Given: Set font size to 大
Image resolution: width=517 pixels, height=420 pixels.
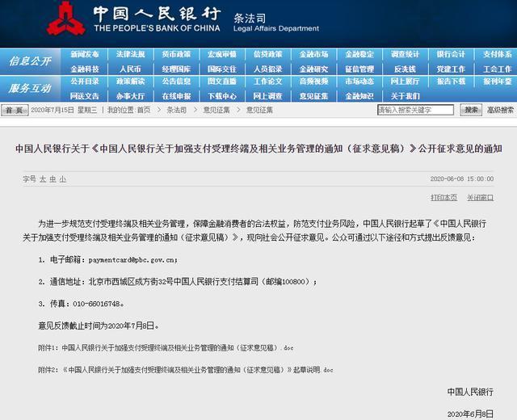Looking at the screenshot, I should [43, 179].
